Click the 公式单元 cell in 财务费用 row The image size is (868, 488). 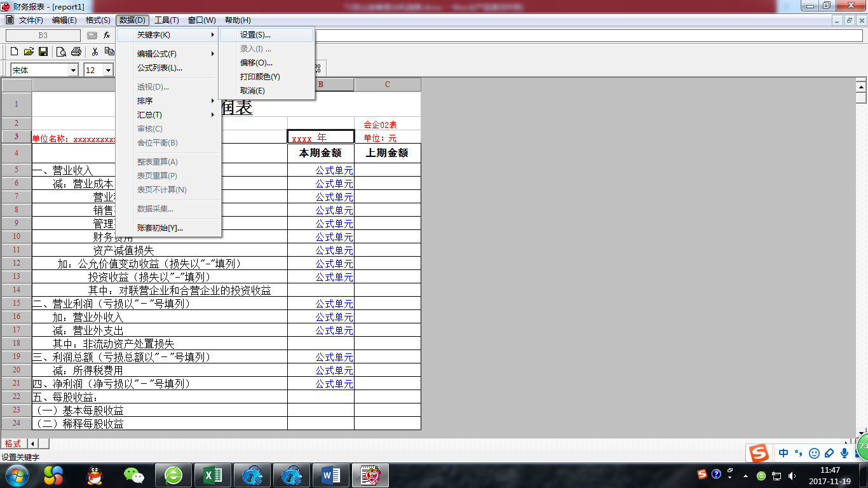click(x=321, y=237)
